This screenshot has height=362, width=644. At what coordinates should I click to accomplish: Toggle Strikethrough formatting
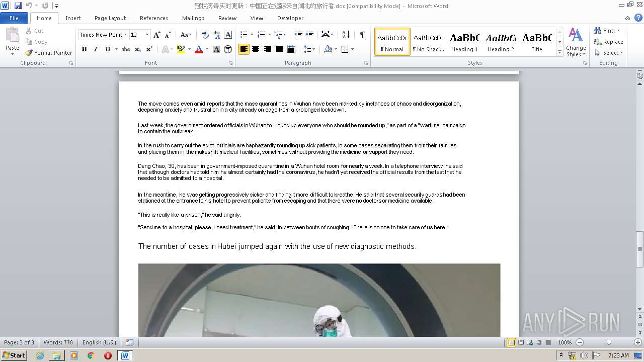(x=126, y=49)
